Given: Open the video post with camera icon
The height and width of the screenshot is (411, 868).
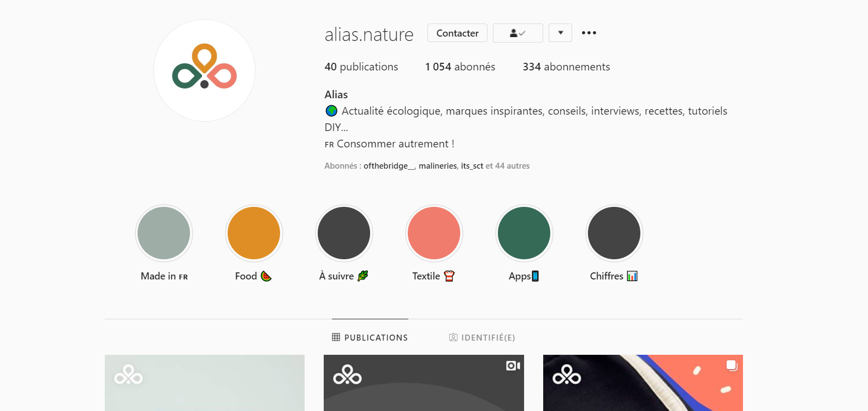Looking at the screenshot, I should point(424,383).
